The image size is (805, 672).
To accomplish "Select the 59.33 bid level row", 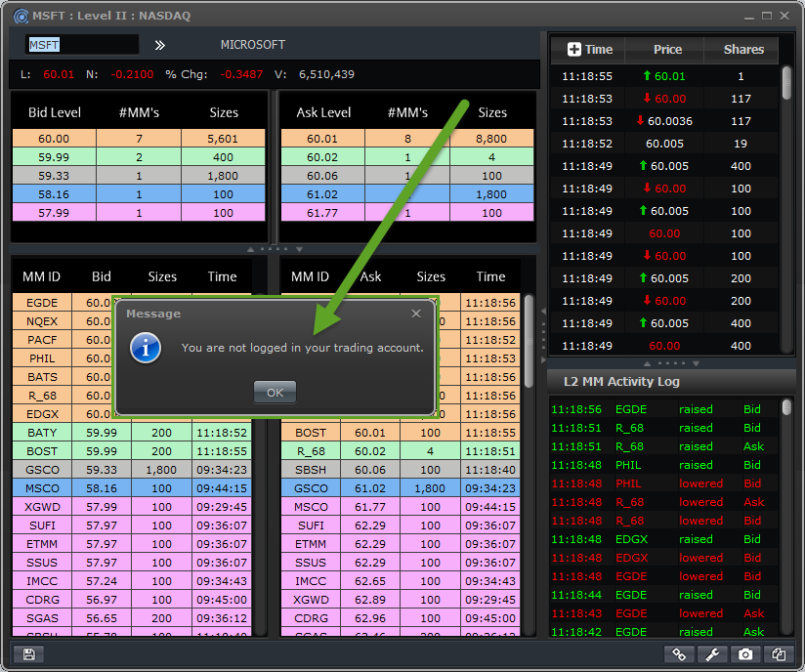I will tap(139, 176).
